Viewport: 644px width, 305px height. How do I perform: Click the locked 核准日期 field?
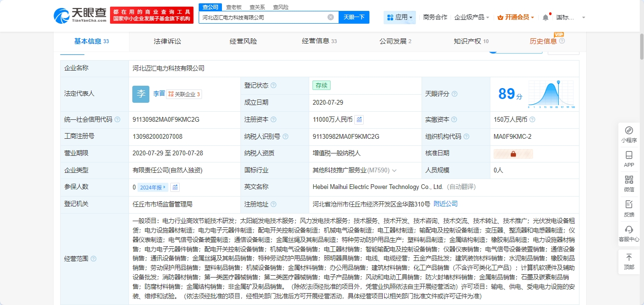click(513, 153)
